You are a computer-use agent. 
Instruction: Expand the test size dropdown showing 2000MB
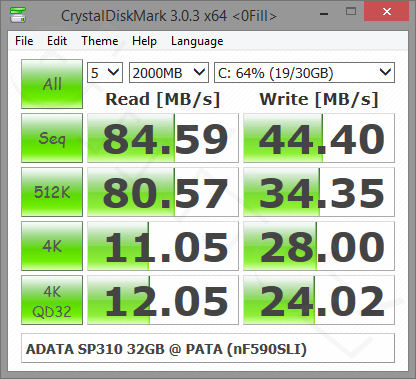pos(169,72)
